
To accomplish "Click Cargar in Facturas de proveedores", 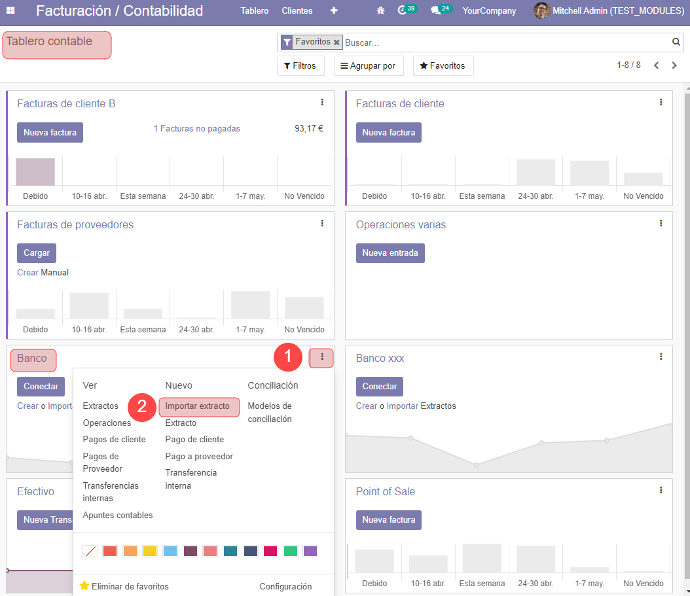I will 36,253.
